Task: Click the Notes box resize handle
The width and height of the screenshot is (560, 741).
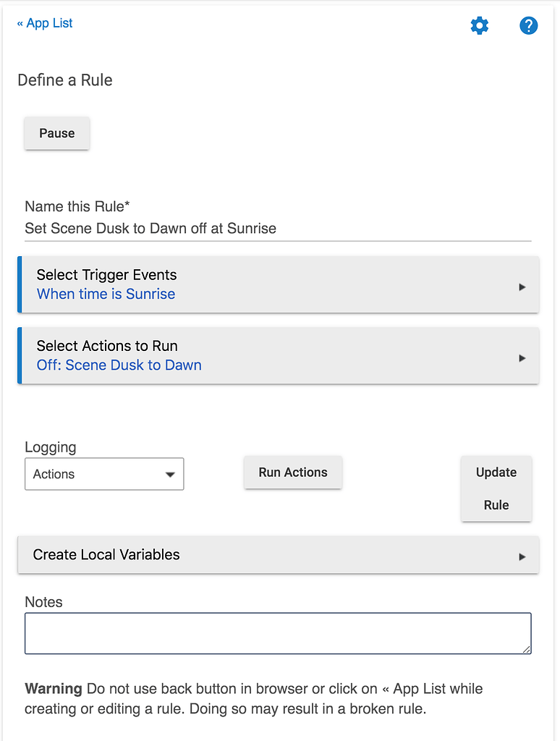Action: (527, 649)
